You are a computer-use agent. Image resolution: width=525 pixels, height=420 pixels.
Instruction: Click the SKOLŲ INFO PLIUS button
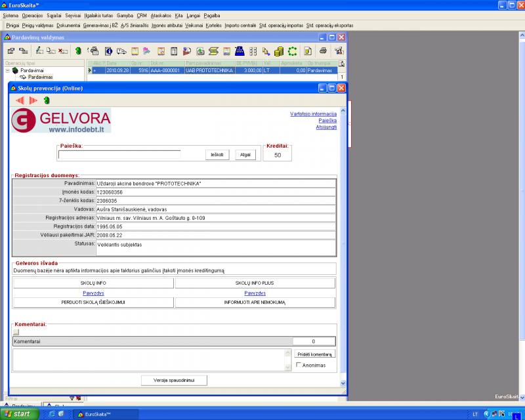pos(255,283)
